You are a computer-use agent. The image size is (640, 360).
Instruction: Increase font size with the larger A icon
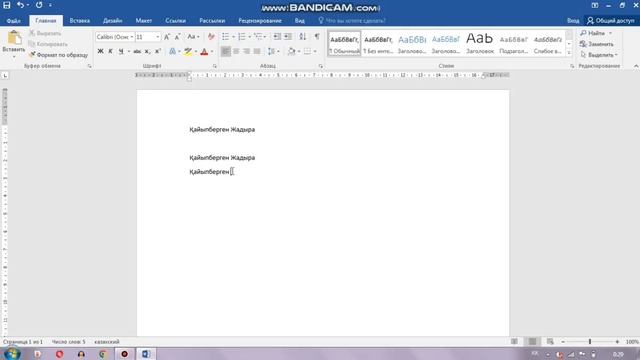click(x=167, y=37)
